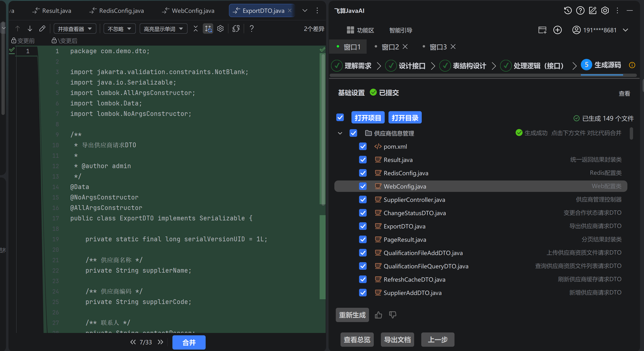Viewport: 644px width, 351px height.
Task: Uncheck the Result.java checkbox
Action: click(x=363, y=160)
